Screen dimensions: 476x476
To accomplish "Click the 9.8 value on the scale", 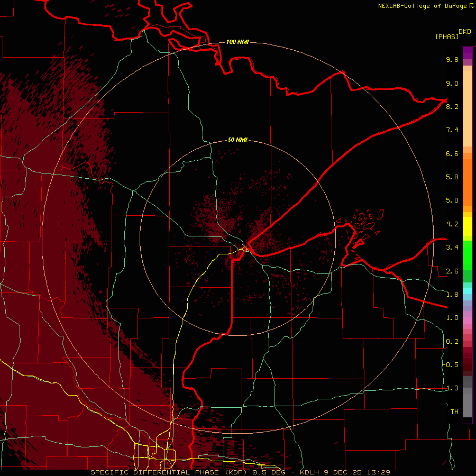I will 452,59.
